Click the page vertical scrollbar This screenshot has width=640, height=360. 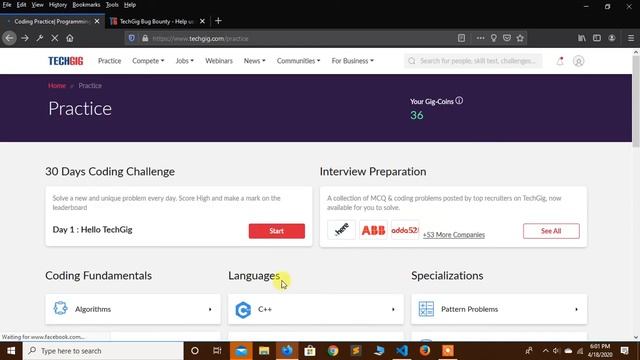click(x=636, y=102)
